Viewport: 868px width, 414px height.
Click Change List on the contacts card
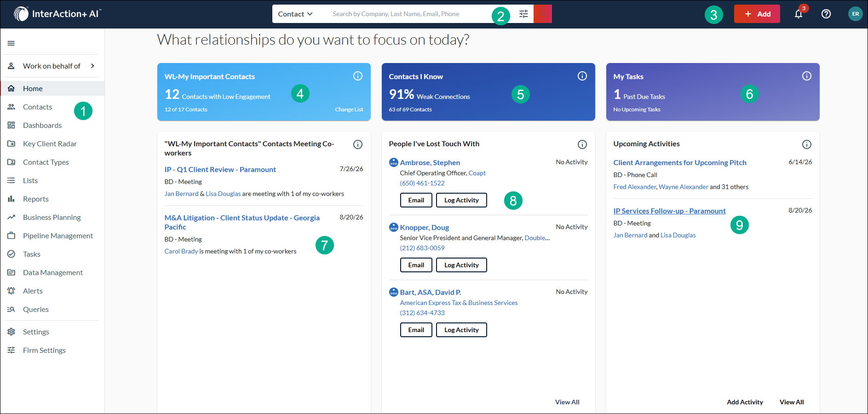click(349, 109)
